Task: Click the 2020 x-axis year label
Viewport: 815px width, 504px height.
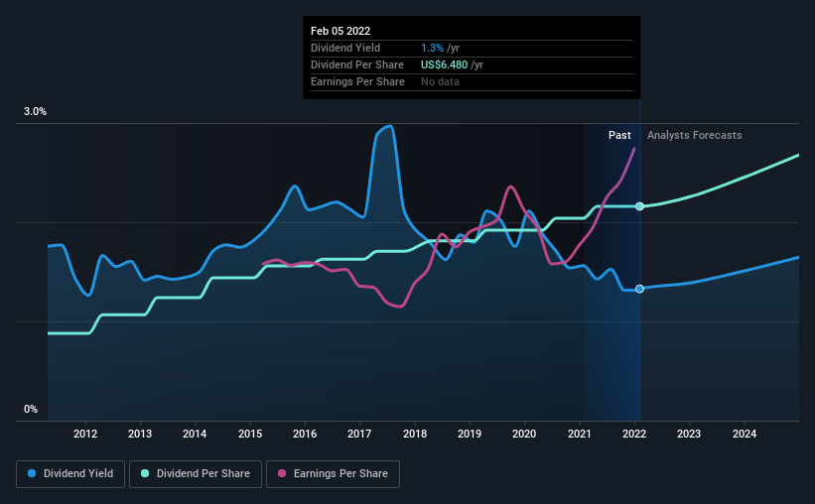Action: [x=524, y=434]
